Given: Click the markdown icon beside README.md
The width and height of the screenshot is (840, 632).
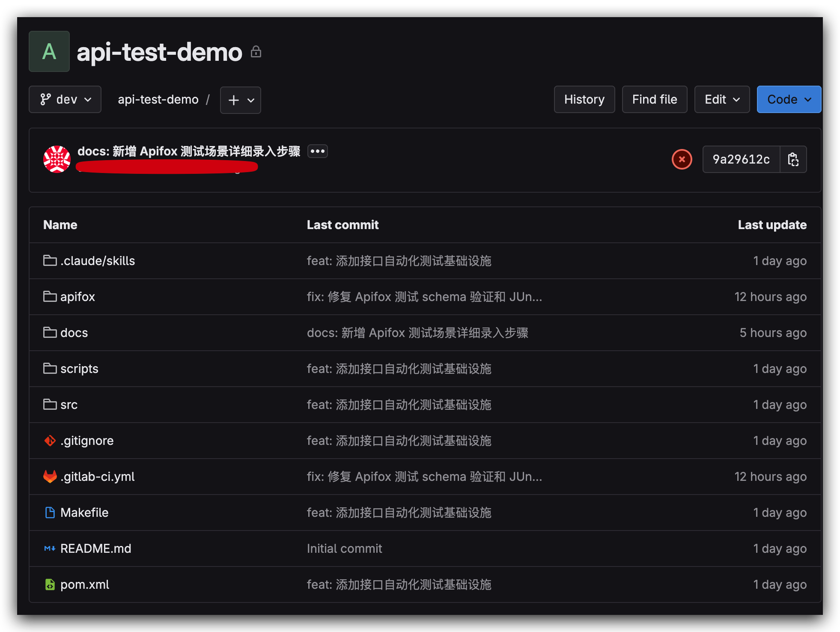Looking at the screenshot, I should [x=50, y=549].
